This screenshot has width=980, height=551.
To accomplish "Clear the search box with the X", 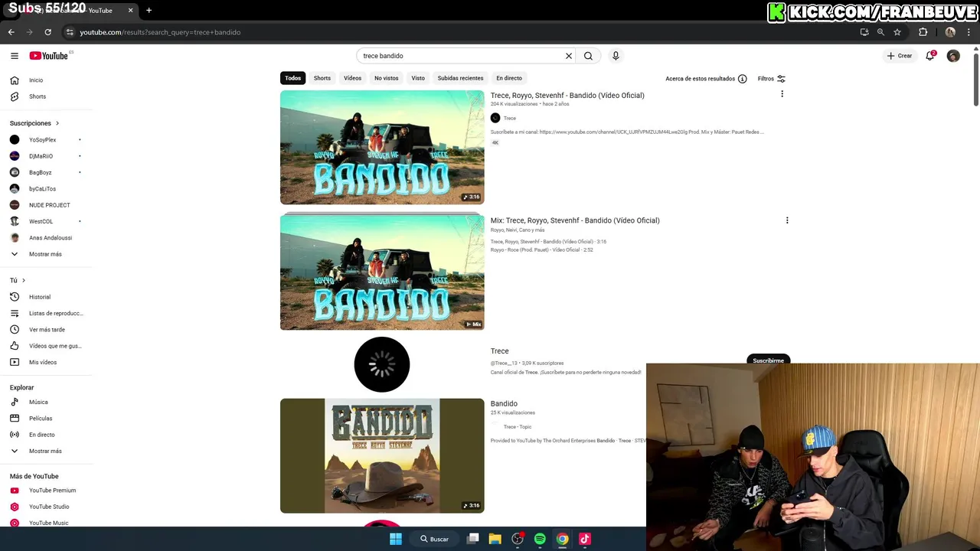I will (569, 56).
